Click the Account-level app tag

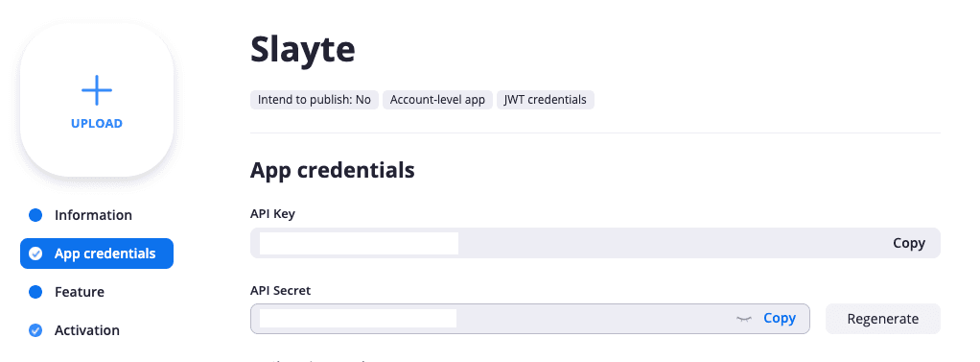(437, 100)
